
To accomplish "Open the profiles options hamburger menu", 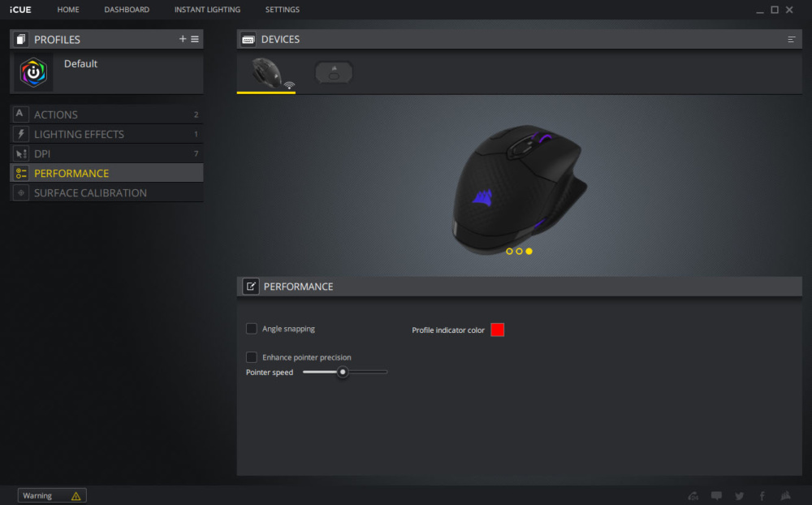I will [195, 39].
